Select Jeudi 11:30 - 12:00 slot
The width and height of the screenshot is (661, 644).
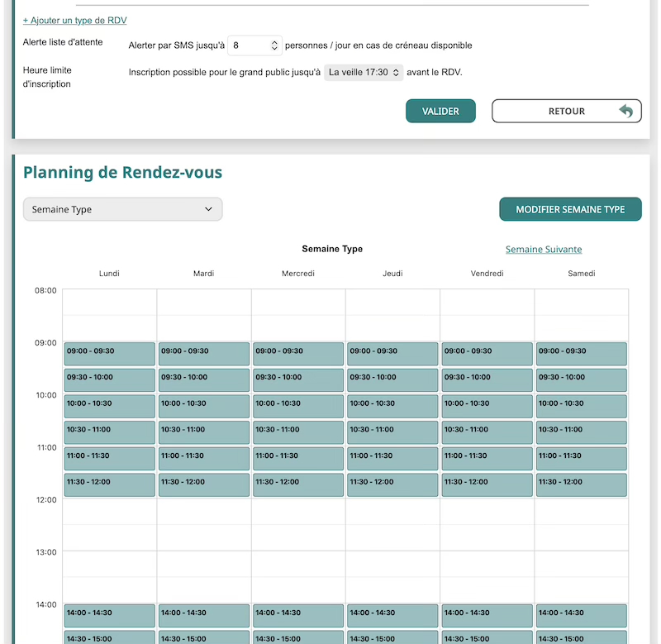(393, 484)
